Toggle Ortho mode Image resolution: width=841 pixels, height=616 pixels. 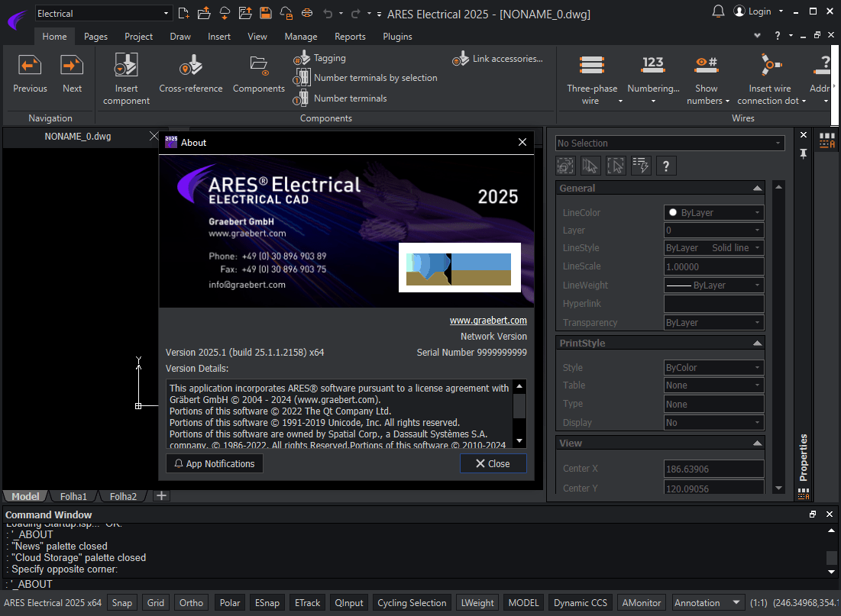191,602
